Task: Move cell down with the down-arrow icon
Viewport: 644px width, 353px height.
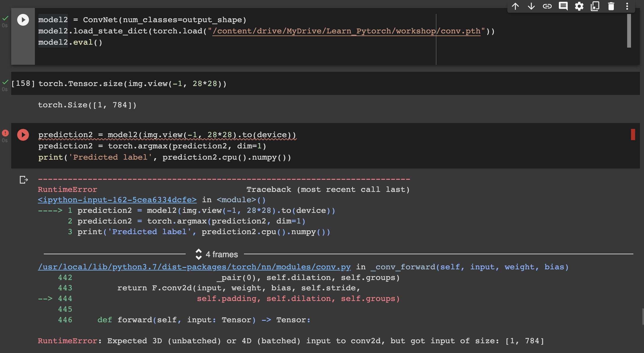Action: (531, 6)
